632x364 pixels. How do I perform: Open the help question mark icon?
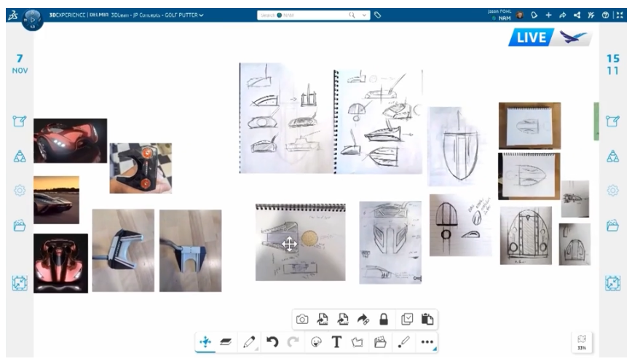pos(605,15)
